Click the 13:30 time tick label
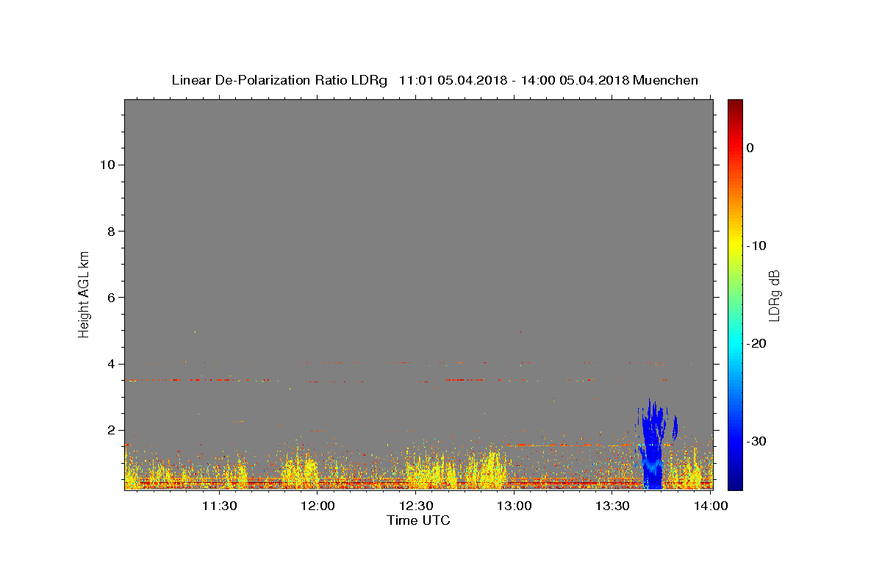This screenshot has width=882, height=588. pos(613,506)
